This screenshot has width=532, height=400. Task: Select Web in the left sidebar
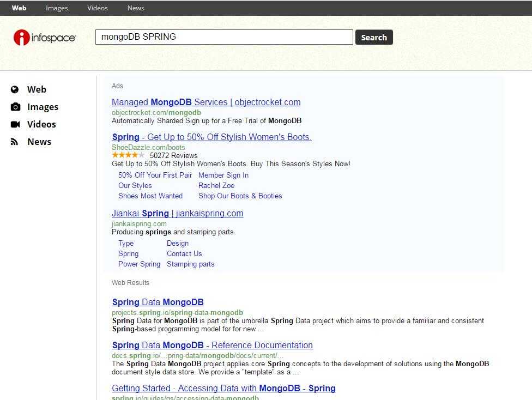[37, 89]
